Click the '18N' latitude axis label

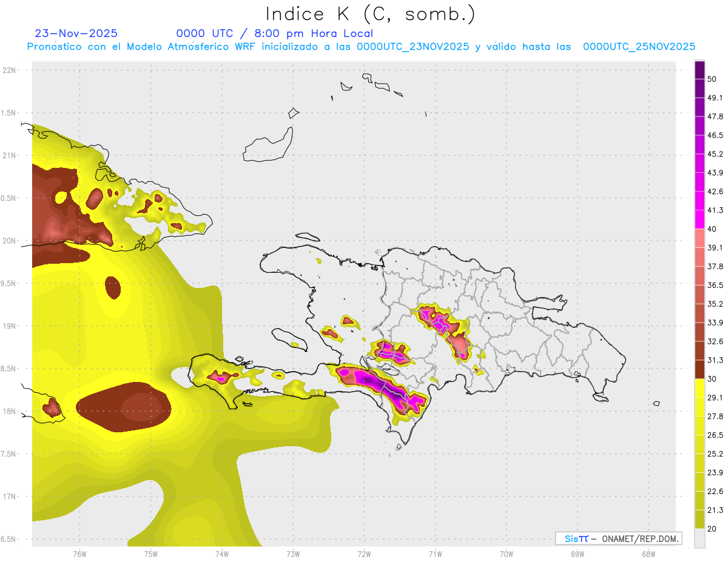click(x=9, y=411)
